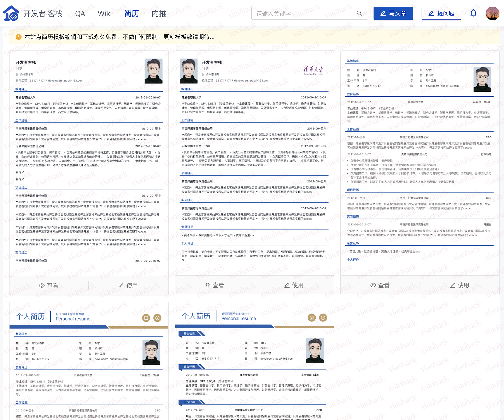Viewport: 504px width, 420px height.
Task: Click the eye icon next to first template's 查看
Action: pos(42,285)
